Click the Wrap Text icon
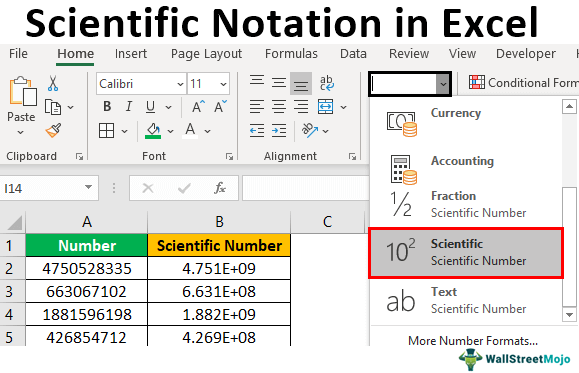The height and width of the screenshot is (373, 579). (x=326, y=83)
